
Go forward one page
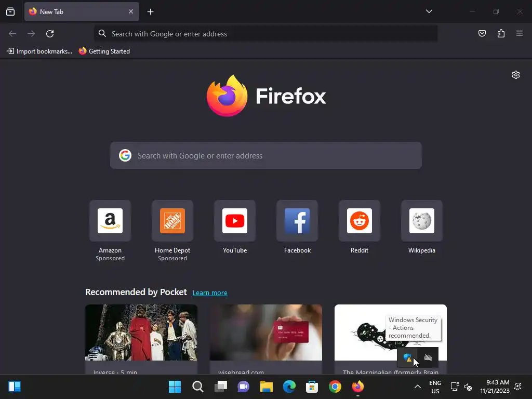[x=31, y=34]
